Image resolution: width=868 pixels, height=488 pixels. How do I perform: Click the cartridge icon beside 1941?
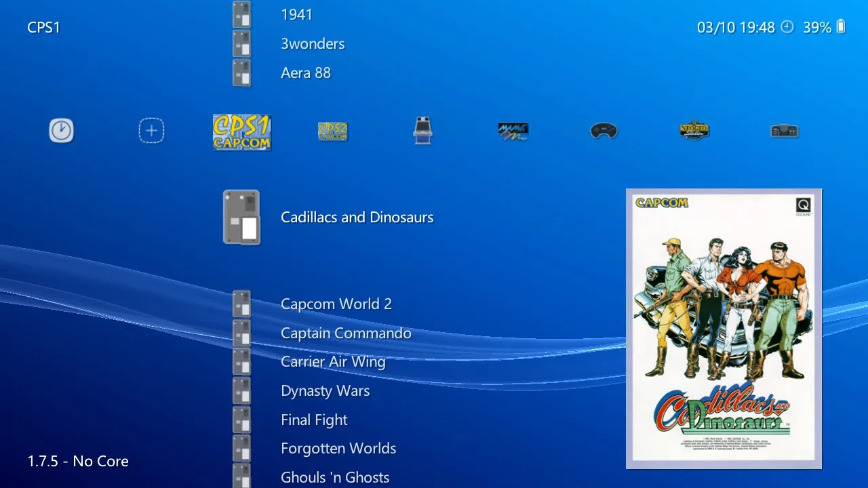point(242,14)
